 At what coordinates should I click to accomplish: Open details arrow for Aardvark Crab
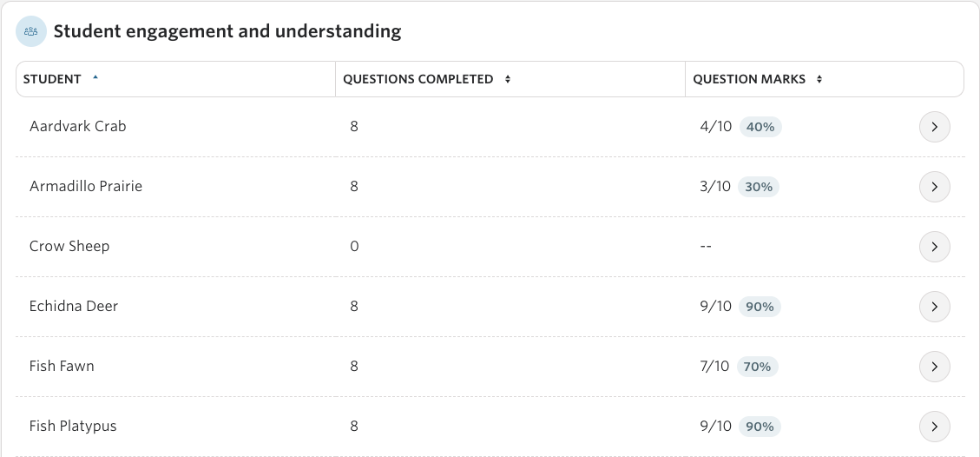coord(934,127)
